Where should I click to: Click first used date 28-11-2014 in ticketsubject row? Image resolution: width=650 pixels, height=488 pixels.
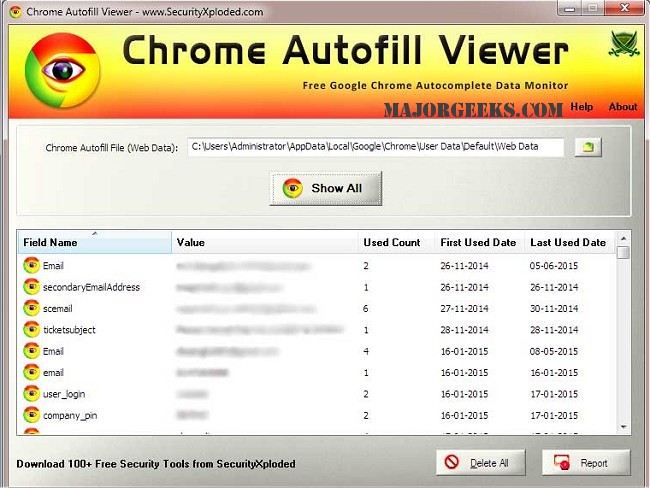point(464,330)
